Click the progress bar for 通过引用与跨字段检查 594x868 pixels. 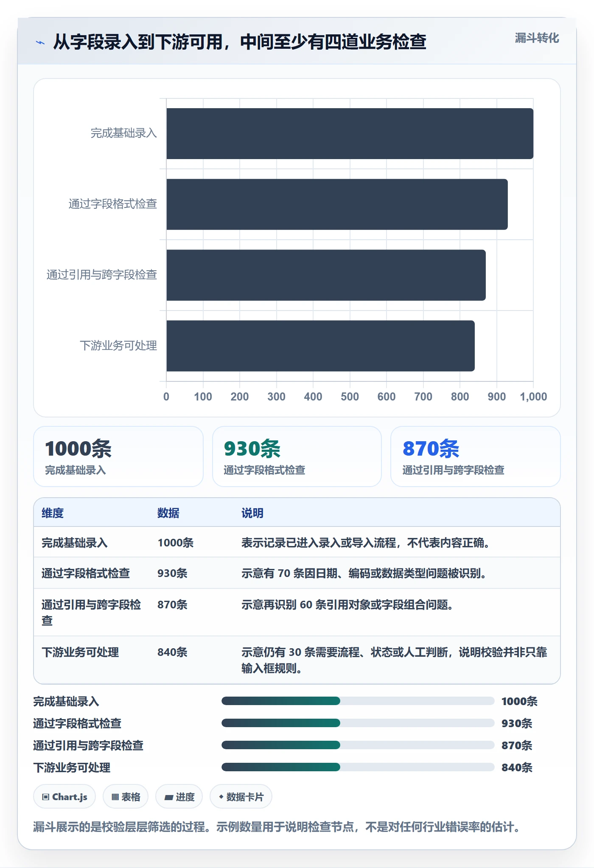coord(358,745)
